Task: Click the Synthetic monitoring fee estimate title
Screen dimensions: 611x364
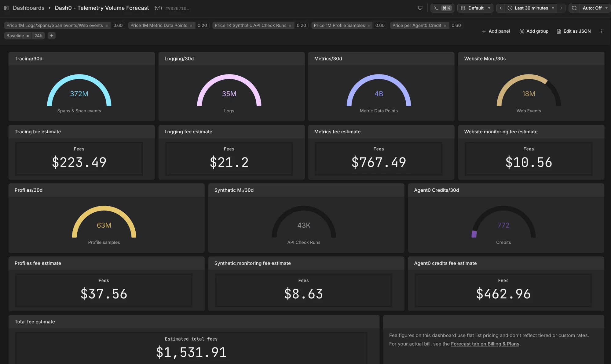Action: coord(253,263)
